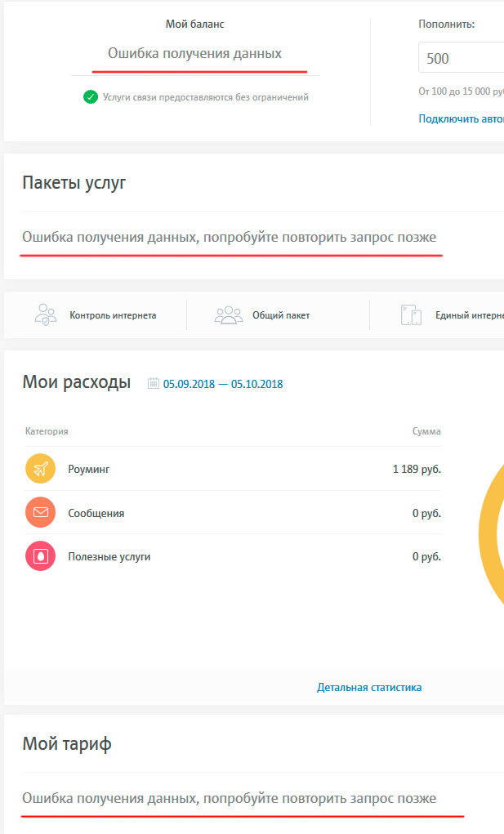Screen dimensions: 504x834
Task: Click the Roaming airplane icon
Action: pos(41,469)
